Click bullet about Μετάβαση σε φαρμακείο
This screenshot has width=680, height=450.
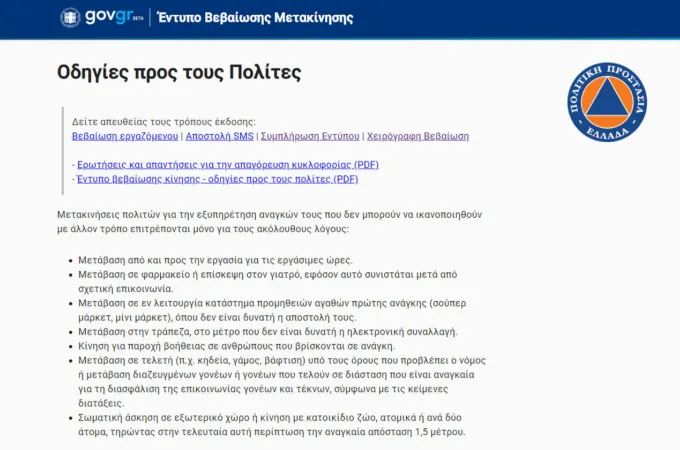(x=268, y=281)
